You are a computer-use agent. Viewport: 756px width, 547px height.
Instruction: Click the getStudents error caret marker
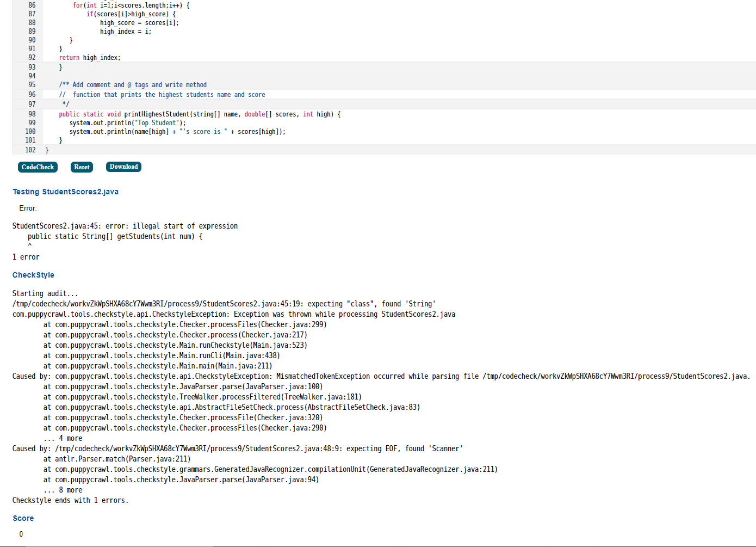[30, 244]
